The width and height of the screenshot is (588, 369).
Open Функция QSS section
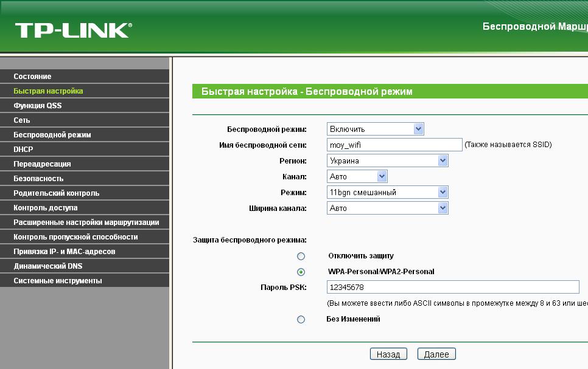(x=85, y=106)
